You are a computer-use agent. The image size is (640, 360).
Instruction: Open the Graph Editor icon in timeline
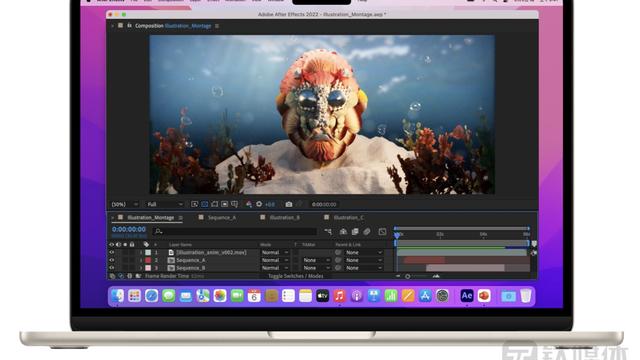pos(382,231)
